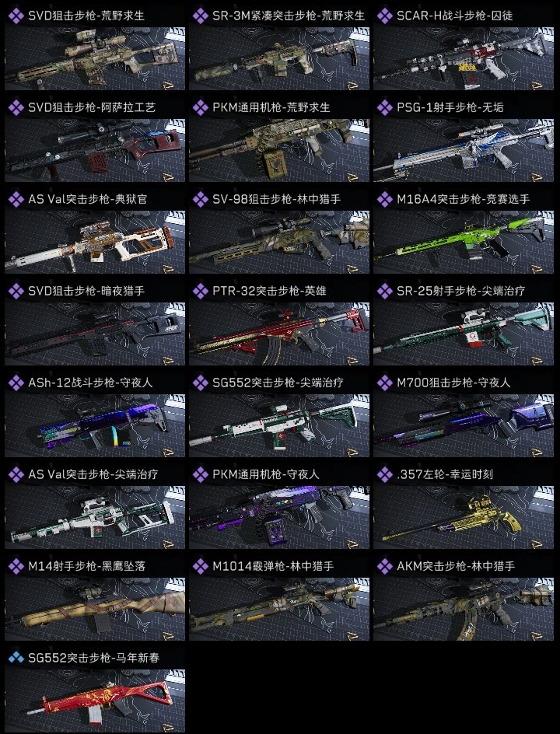Image resolution: width=560 pixels, height=734 pixels.
Task: Click the purple rarity icon beside SVD狙击步枪-荒野求生
Action: pos(16,16)
